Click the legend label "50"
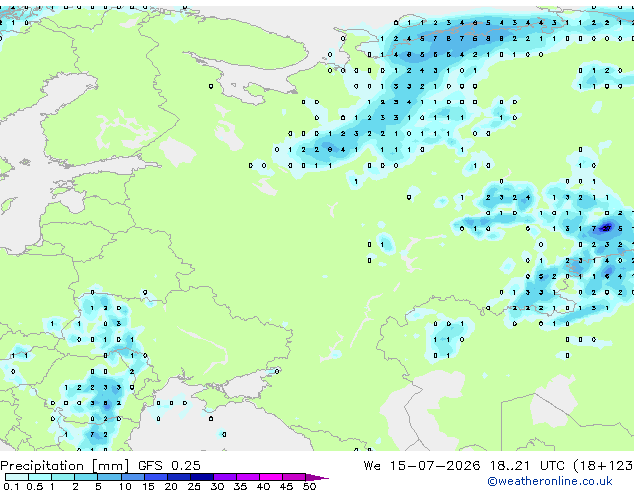Viewport: 634px width, 490px height. tap(309, 486)
